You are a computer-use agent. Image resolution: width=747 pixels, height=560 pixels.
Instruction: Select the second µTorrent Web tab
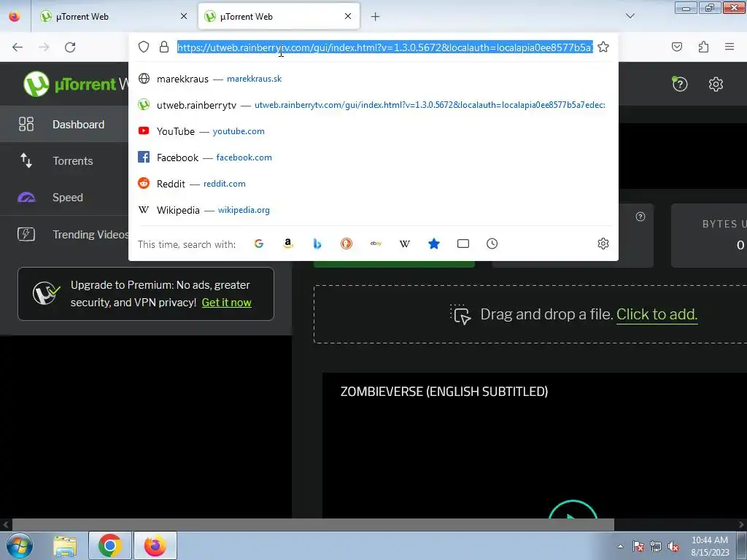pyautogui.click(x=279, y=17)
